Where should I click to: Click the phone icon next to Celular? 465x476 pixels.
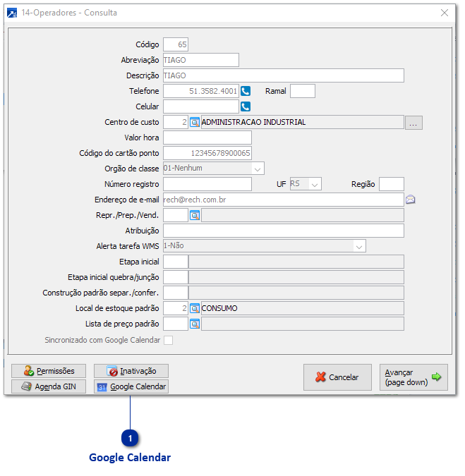click(x=246, y=106)
